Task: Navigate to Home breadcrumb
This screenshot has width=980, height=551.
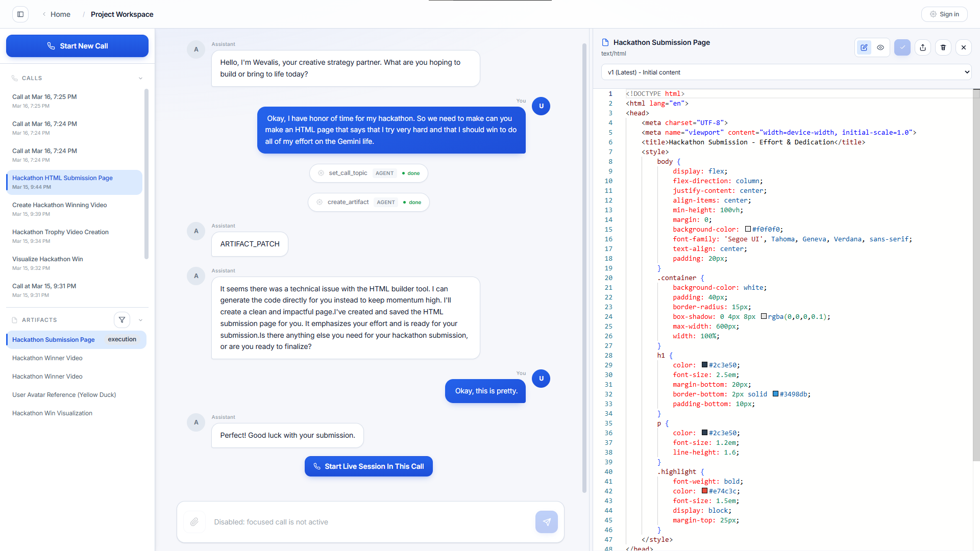Action: point(60,14)
